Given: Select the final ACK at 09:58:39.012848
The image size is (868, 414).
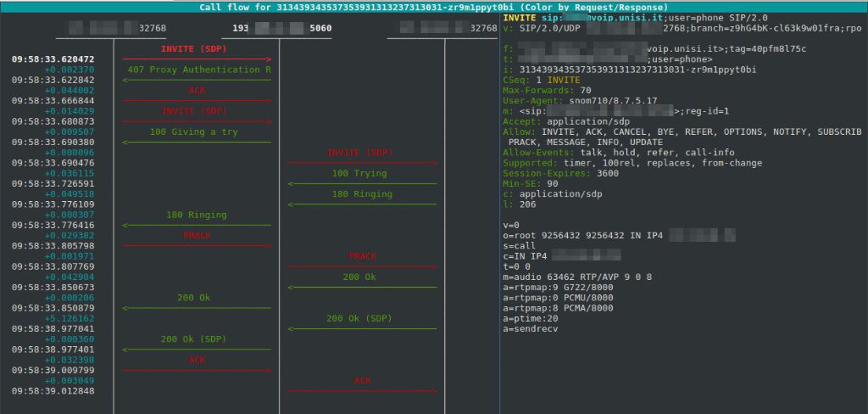Looking at the screenshot, I should pyautogui.click(x=362, y=381).
